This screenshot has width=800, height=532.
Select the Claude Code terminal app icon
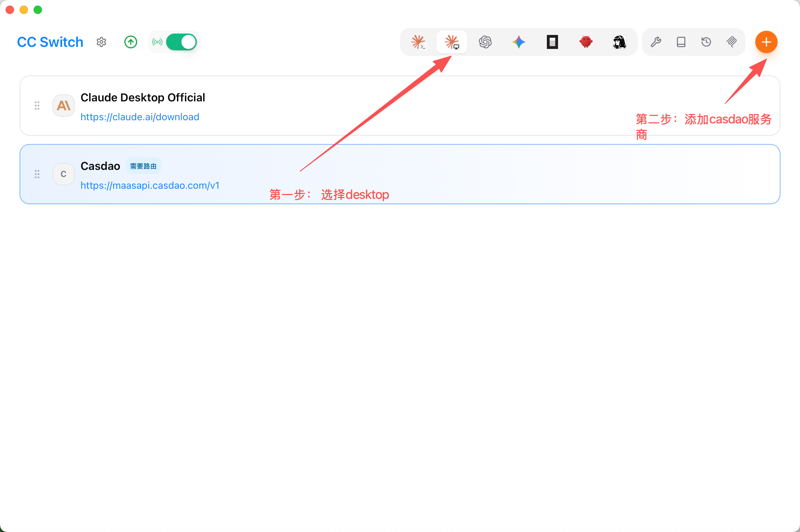pos(418,42)
